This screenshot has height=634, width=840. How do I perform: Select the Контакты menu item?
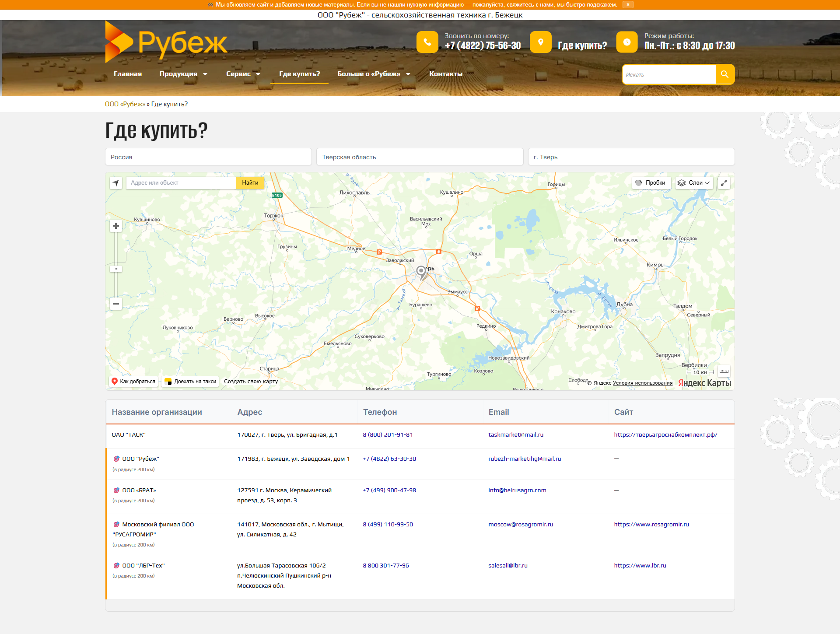pos(446,74)
